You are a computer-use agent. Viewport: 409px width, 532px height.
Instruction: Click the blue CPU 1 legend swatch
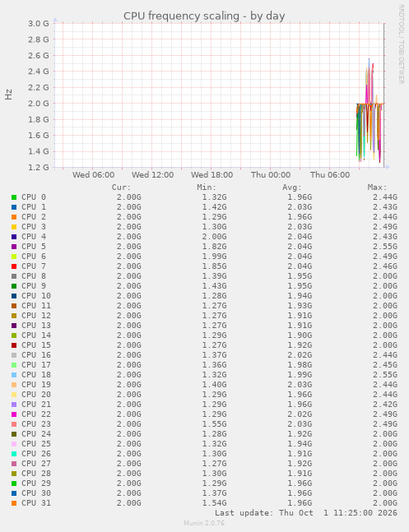point(14,207)
